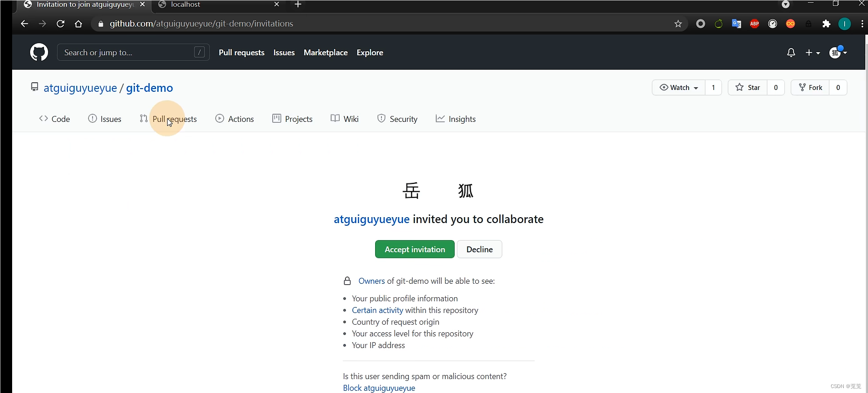Click the gray circle extension icon
868x393 pixels.
click(700, 24)
